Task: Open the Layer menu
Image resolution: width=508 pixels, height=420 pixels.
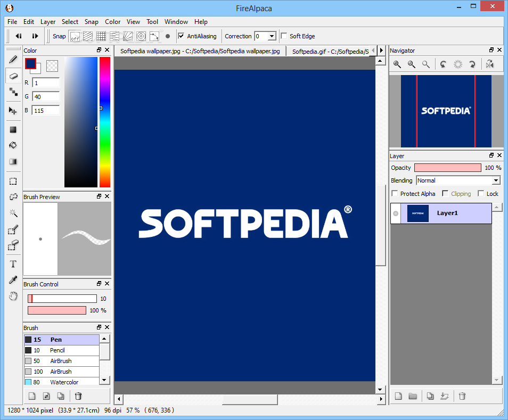Action: (48, 22)
